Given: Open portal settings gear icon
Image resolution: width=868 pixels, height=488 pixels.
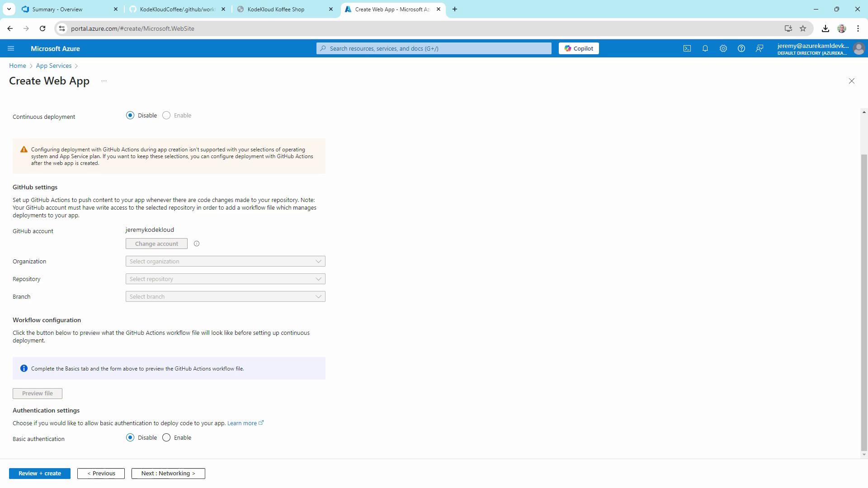Looking at the screenshot, I should 723,48.
